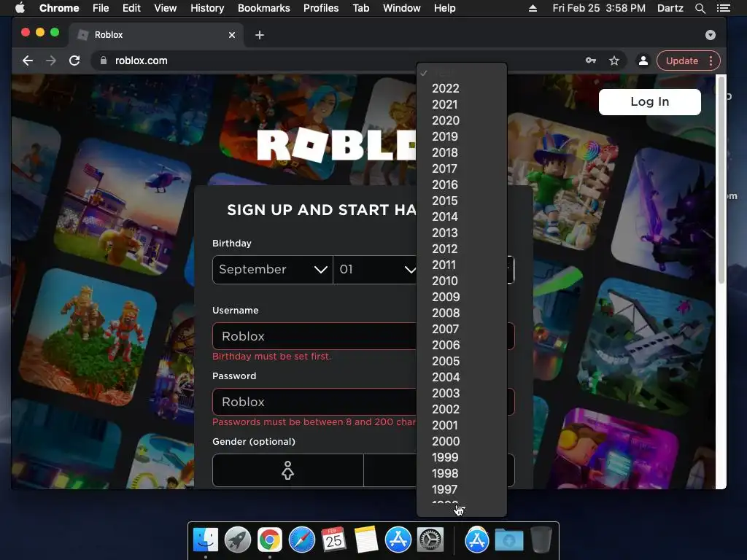Open the tab search dropdown arrow
747x560 pixels.
click(x=710, y=35)
